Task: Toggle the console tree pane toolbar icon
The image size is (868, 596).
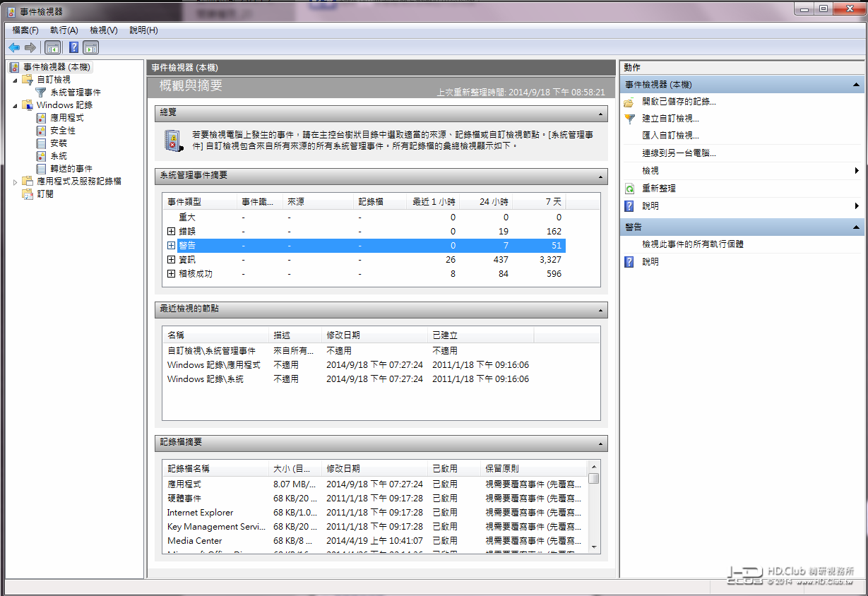Action: (x=52, y=47)
